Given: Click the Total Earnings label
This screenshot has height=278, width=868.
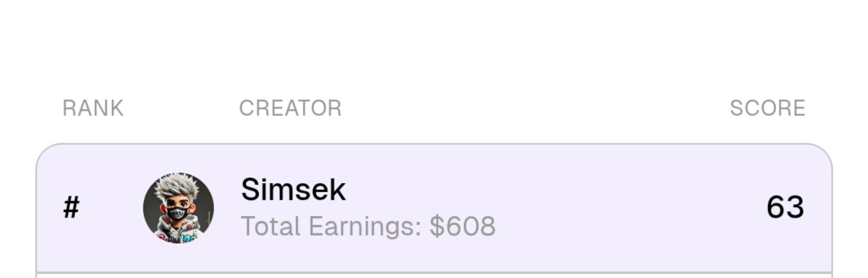Looking at the screenshot, I should (x=331, y=226).
